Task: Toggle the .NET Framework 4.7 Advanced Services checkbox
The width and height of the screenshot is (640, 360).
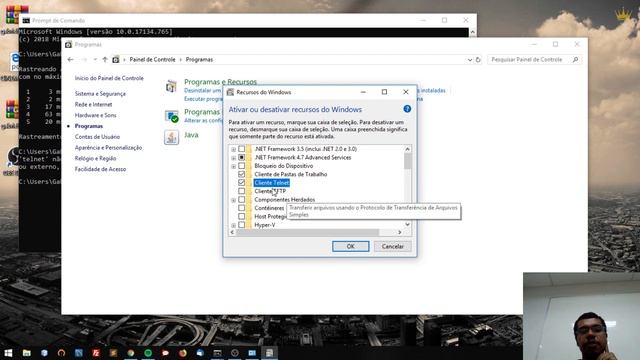Action: 242,157
